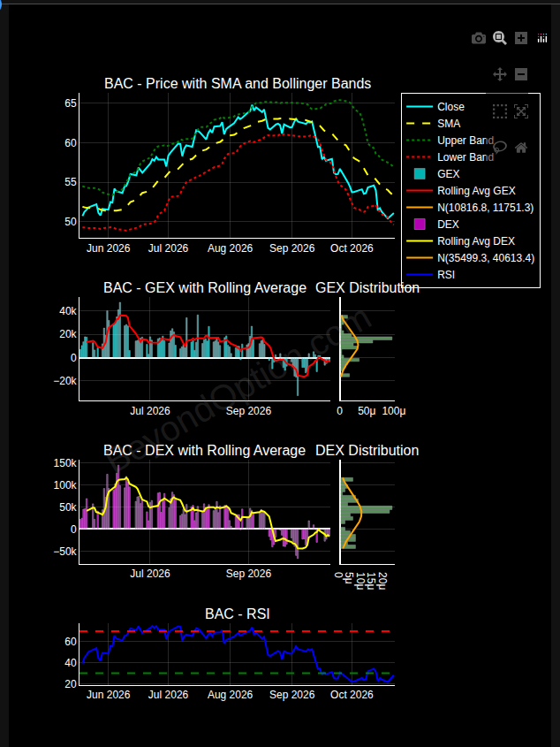
Task: Click the 'GEX Distribution' subplot title
Action: point(367,287)
